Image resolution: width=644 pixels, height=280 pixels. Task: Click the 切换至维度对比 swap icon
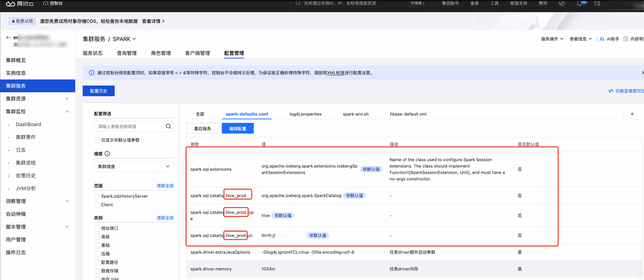tap(610, 91)
